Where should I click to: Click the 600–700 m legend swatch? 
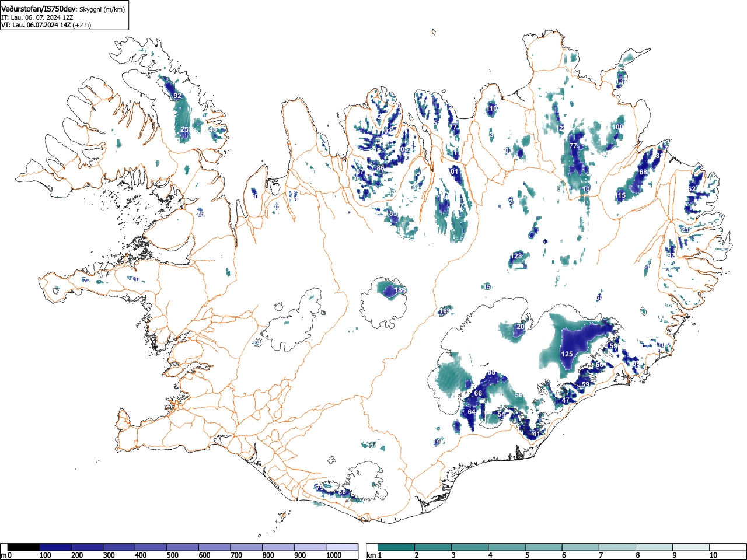point(215,547)
